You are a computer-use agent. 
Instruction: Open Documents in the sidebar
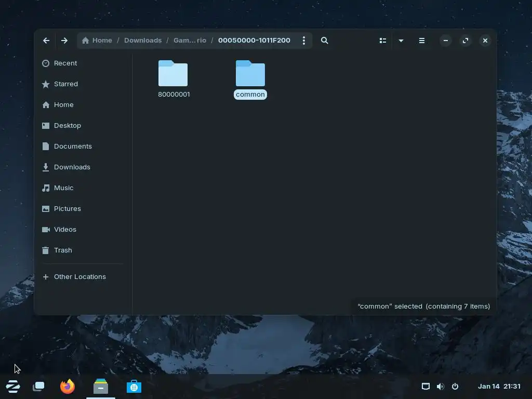pyautogui.click(x=83, y=146)
